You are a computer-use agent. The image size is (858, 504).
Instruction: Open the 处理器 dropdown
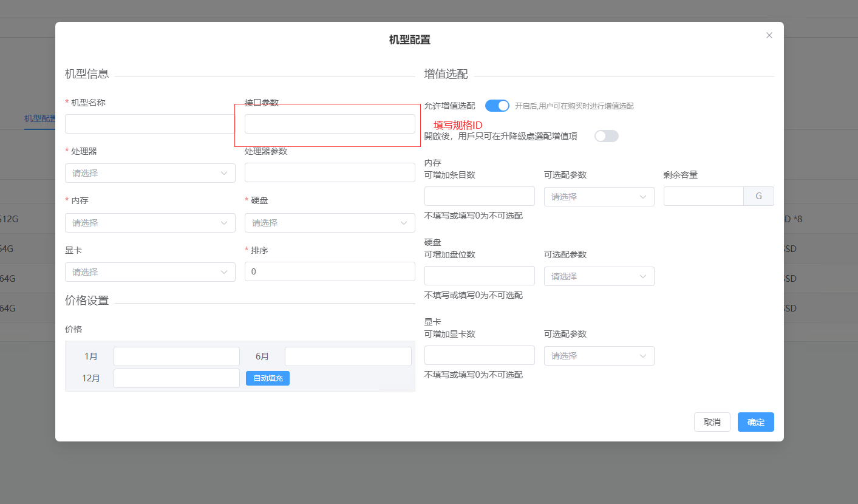point(150,173)
